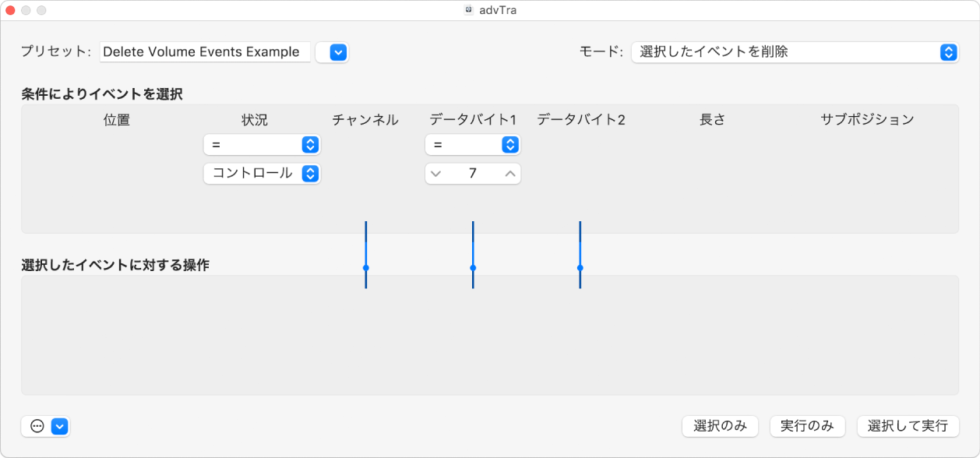The image size is (980, 458).
Task: Click the preset name field showing Delete Volume Events Example
Action: [x=204, y=51]
